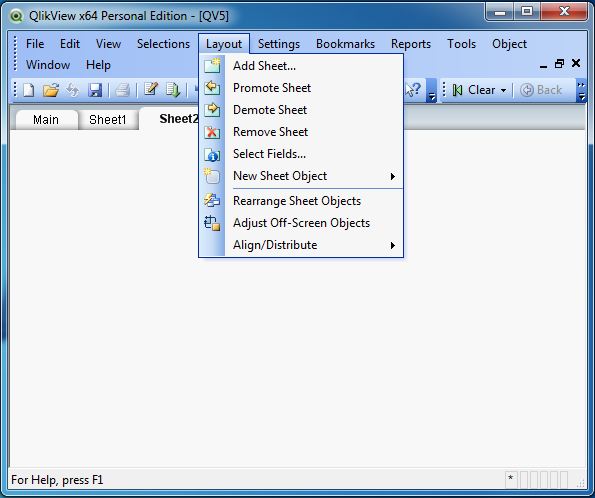595x498 pixels.
Task: Click the menu bar drag handle
Action: point(15,54)
